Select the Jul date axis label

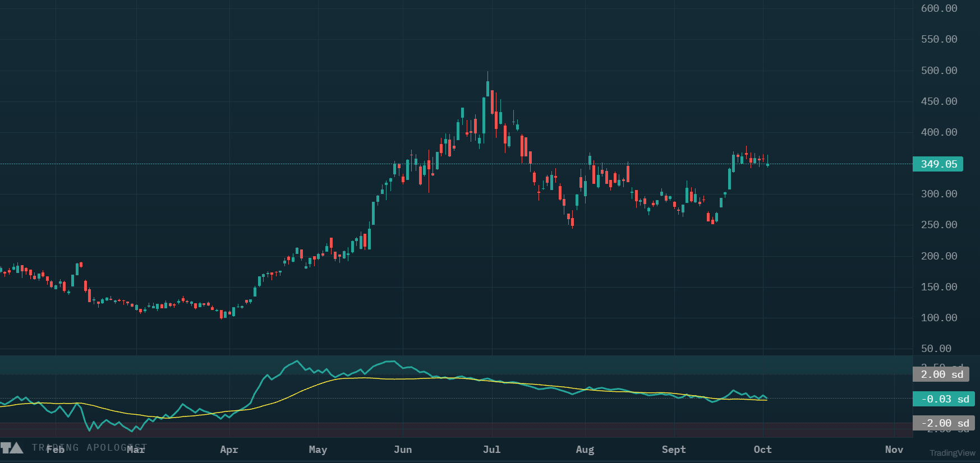click(492, 450)
